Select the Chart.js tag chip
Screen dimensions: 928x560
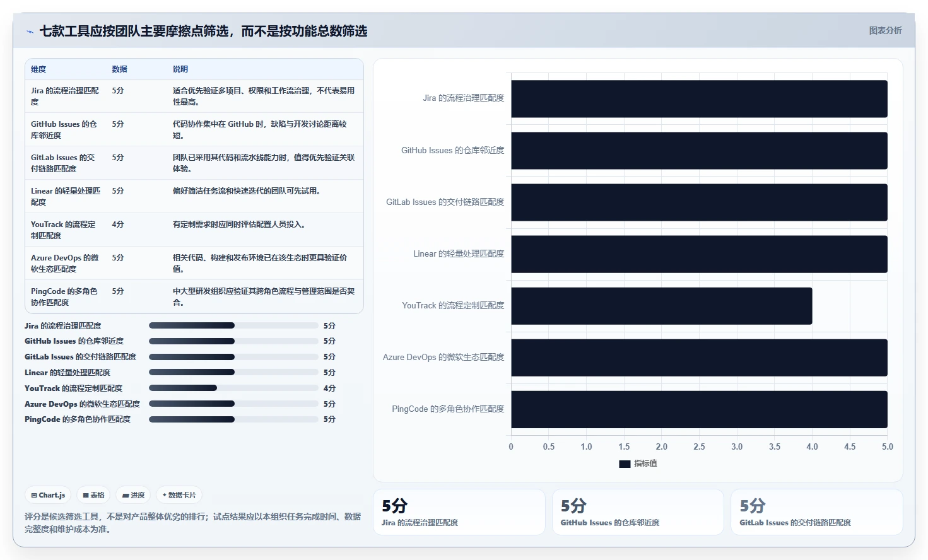click(48, 495)
